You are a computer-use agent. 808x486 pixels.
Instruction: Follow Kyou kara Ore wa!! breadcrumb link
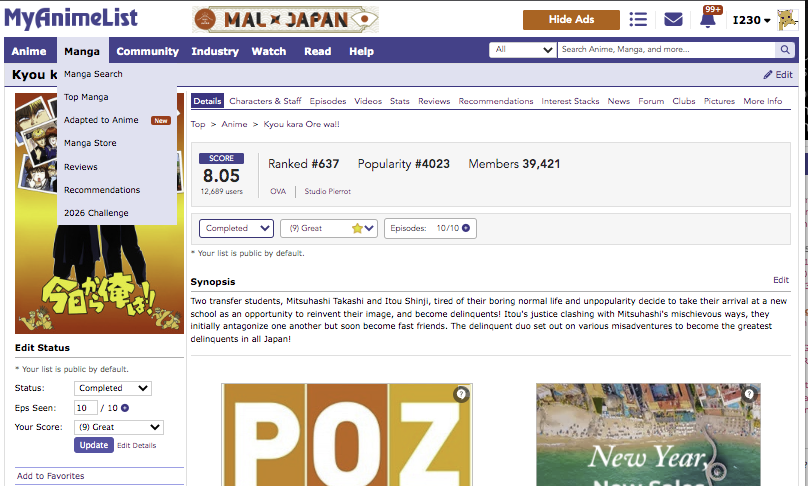click(x=301, y=124)
